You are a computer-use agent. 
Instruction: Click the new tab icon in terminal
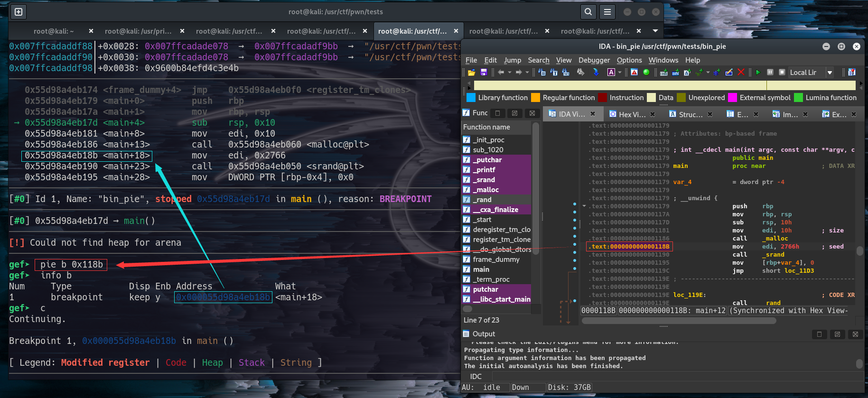tap(19, 12)
